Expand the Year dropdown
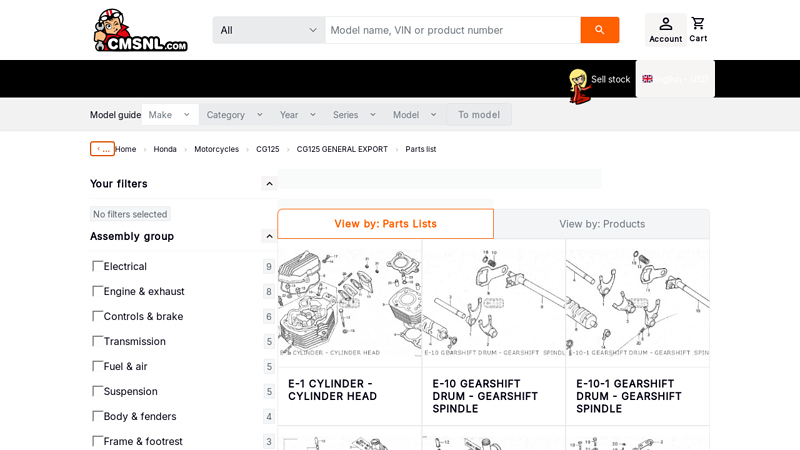 (x=297, y=115)
